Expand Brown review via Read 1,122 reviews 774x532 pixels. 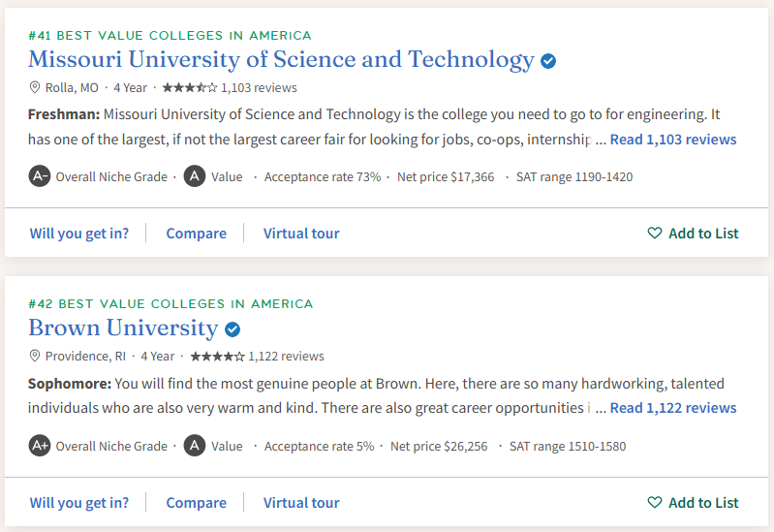click(x=673, y=408)
